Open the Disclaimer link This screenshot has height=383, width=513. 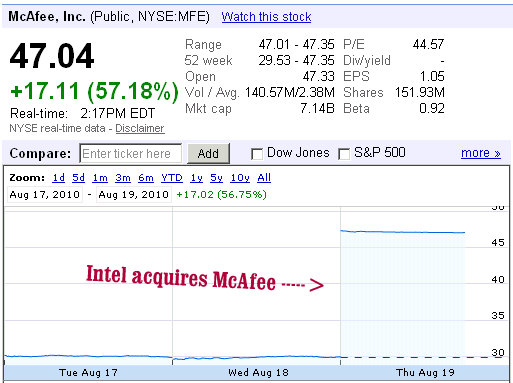(140, 128)
